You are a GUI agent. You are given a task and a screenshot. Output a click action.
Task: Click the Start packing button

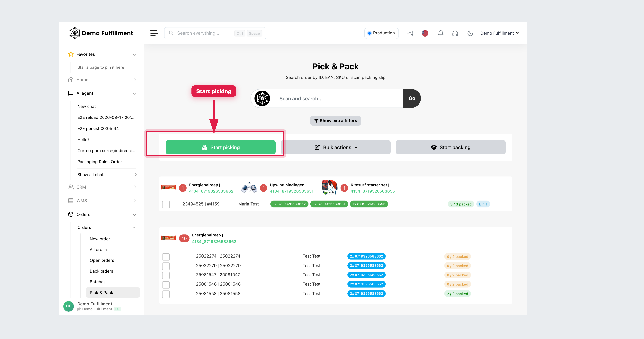click(450, 147)
